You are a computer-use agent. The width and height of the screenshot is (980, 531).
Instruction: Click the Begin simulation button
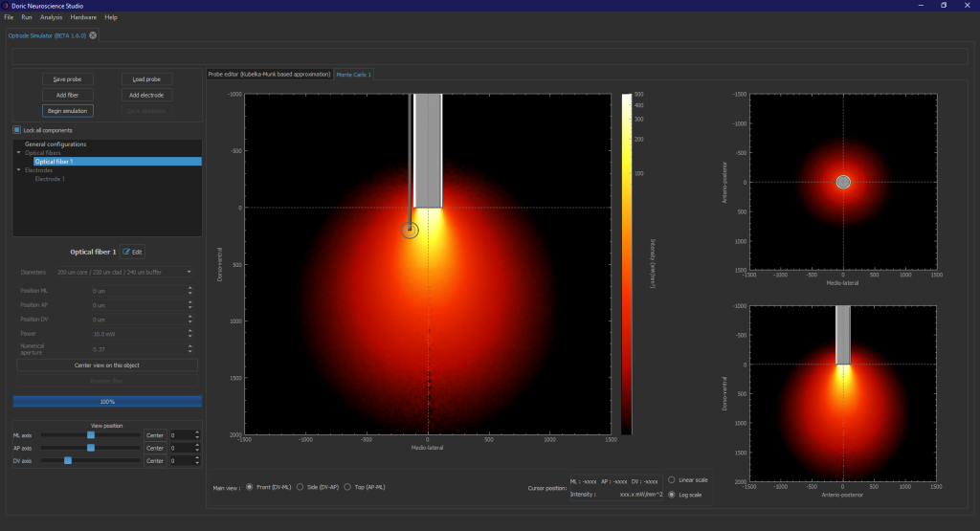[68, 111]
